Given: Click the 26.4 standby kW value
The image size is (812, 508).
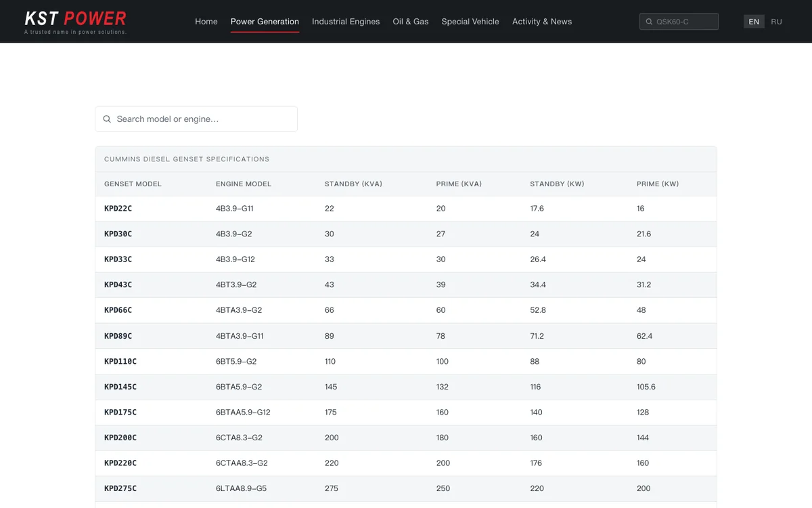Looking at the screenshot, I should (538, 259).
